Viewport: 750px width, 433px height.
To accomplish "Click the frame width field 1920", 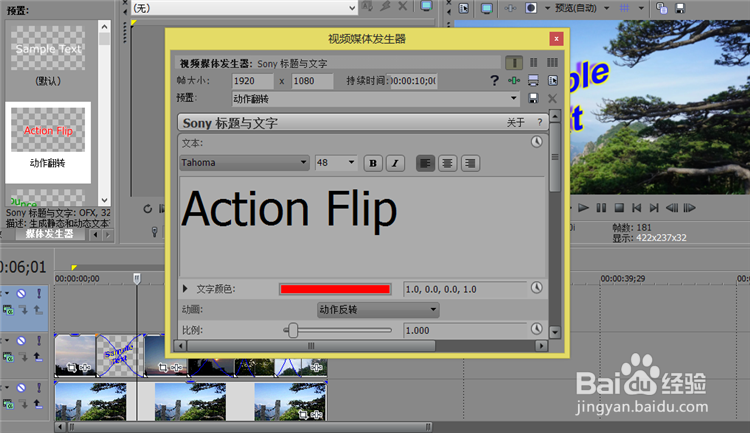I will coord(253,81).
